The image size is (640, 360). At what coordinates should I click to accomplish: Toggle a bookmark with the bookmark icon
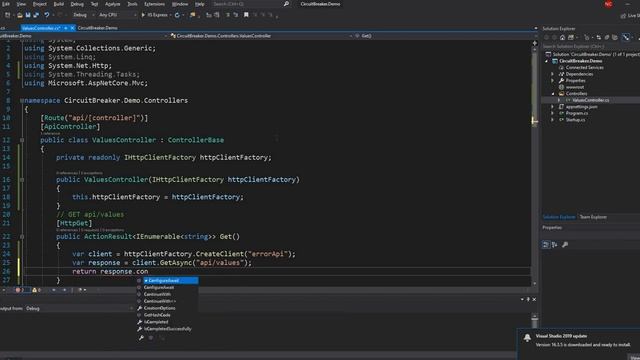point(246,15)
